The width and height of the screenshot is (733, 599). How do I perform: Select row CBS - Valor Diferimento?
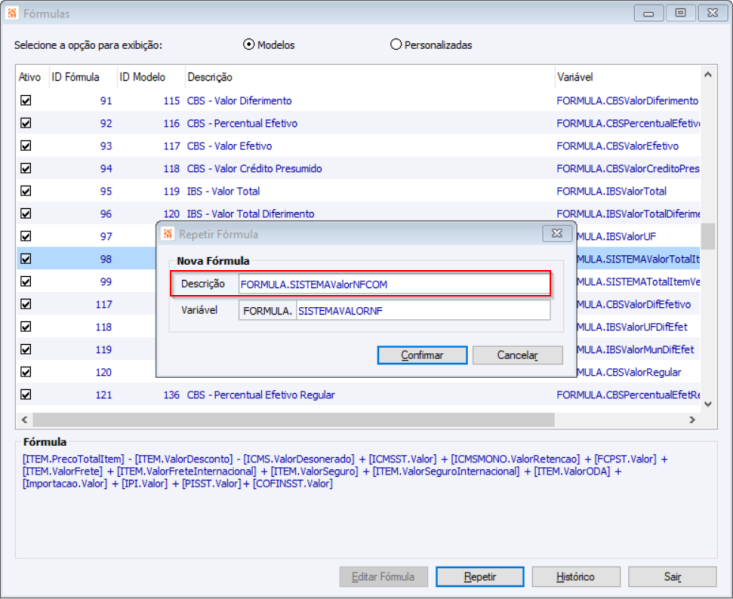click(x=358, y=101)
